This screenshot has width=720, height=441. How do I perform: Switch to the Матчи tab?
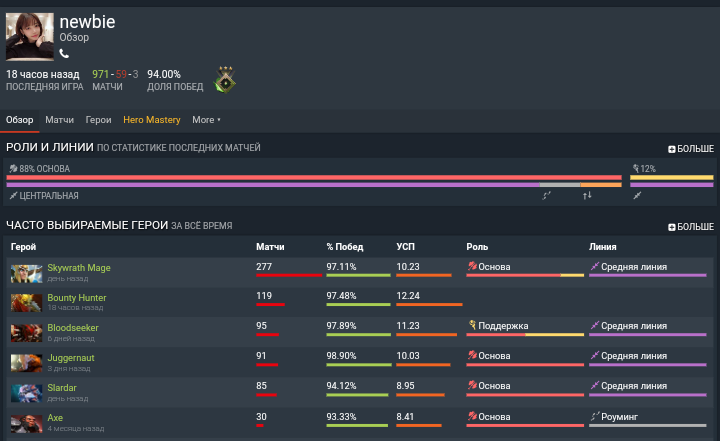tap(59, 120)
